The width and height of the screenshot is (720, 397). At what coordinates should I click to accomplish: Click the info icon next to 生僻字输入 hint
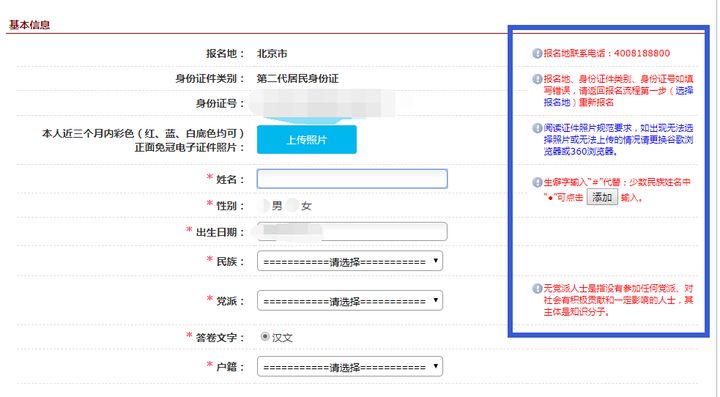point(537,182)
